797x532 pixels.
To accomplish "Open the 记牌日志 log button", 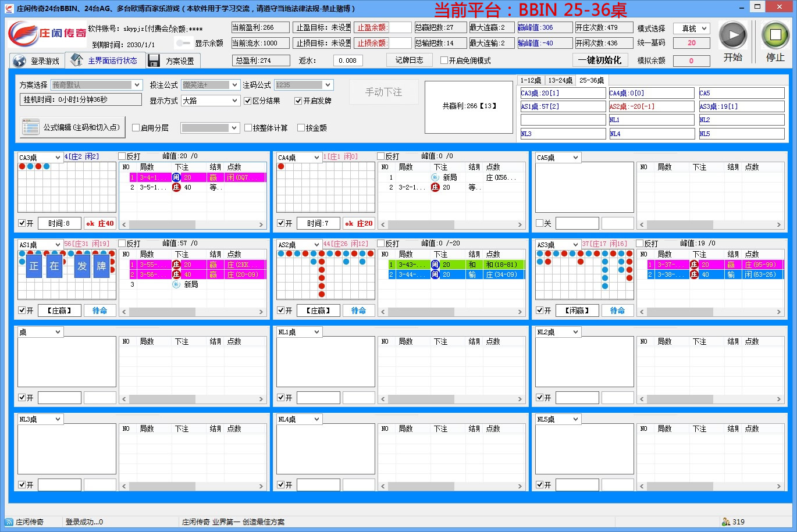I will pos(409,60).
